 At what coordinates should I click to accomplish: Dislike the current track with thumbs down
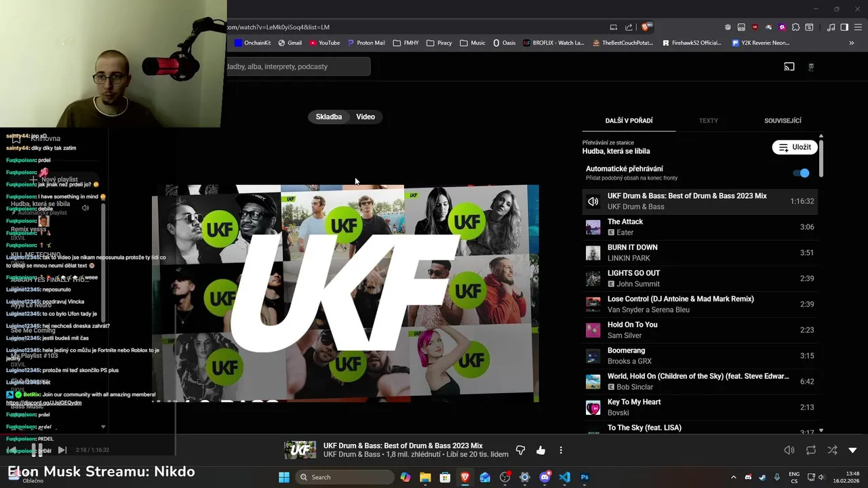point(521,450)
